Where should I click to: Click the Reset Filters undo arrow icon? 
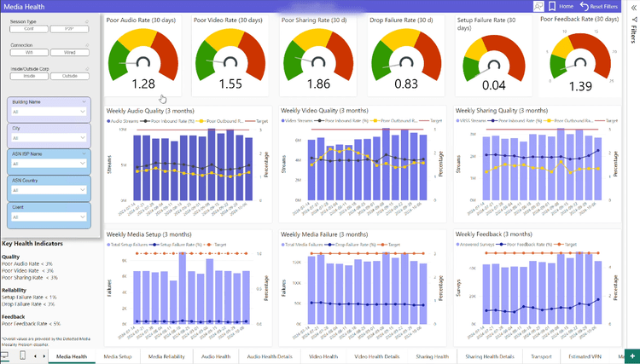[584, 6]
